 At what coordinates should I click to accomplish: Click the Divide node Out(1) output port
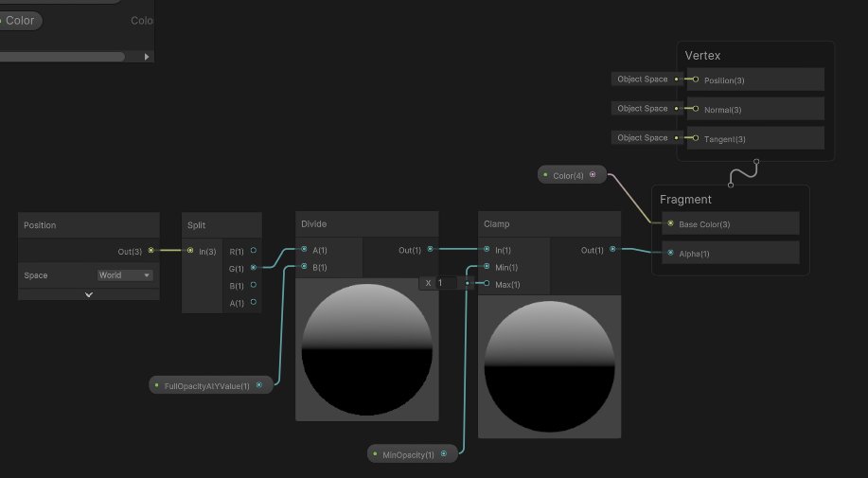click(x=430, y=250)
